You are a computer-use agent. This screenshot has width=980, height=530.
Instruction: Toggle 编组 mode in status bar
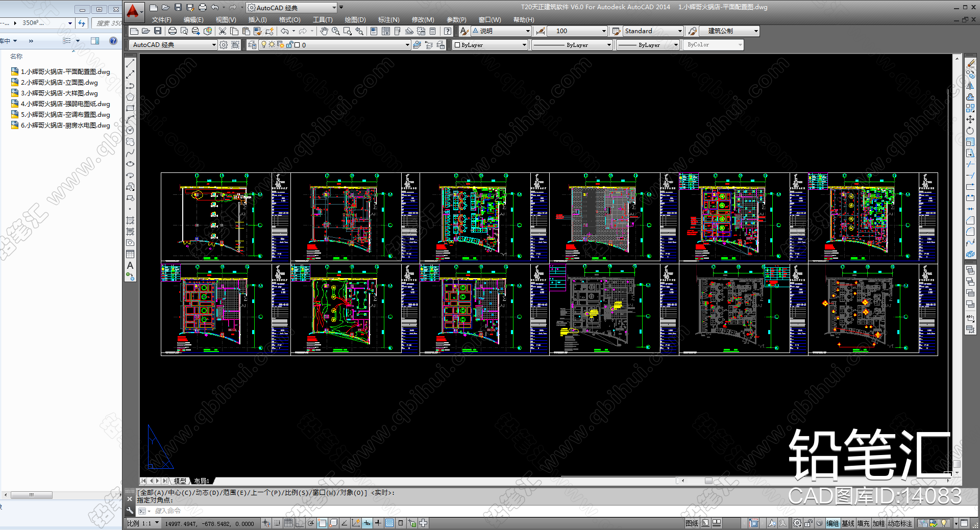pos(832,523)
